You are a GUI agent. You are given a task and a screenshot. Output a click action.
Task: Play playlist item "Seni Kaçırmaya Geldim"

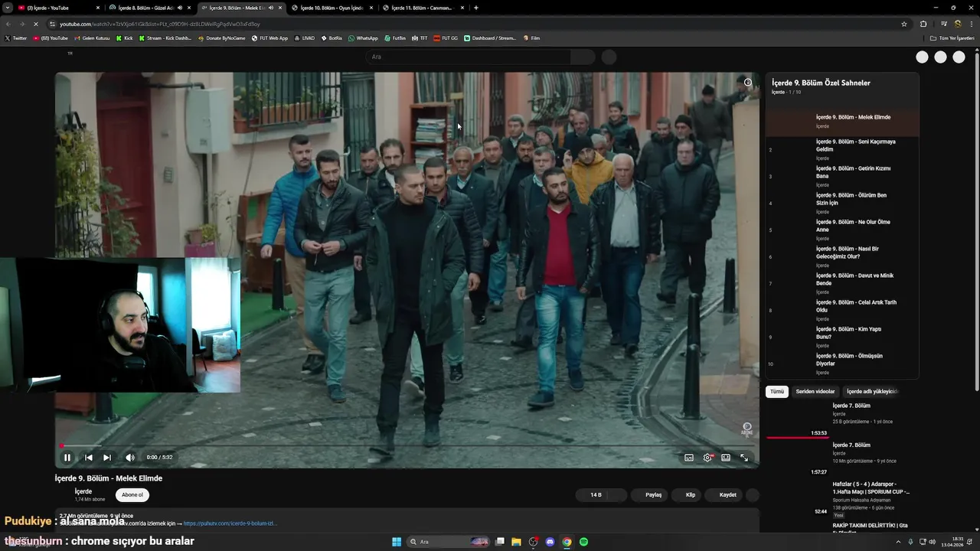point(842,149)
